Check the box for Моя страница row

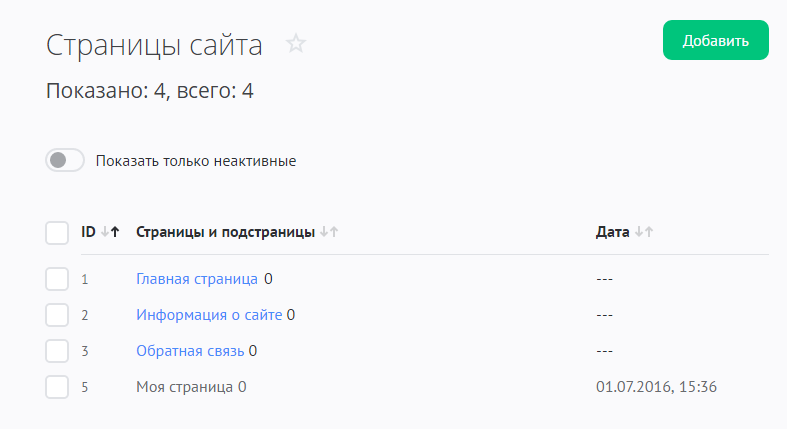[57, 387]
